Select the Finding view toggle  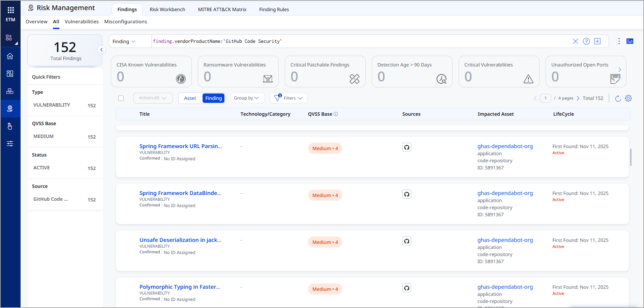pos(213,98)
